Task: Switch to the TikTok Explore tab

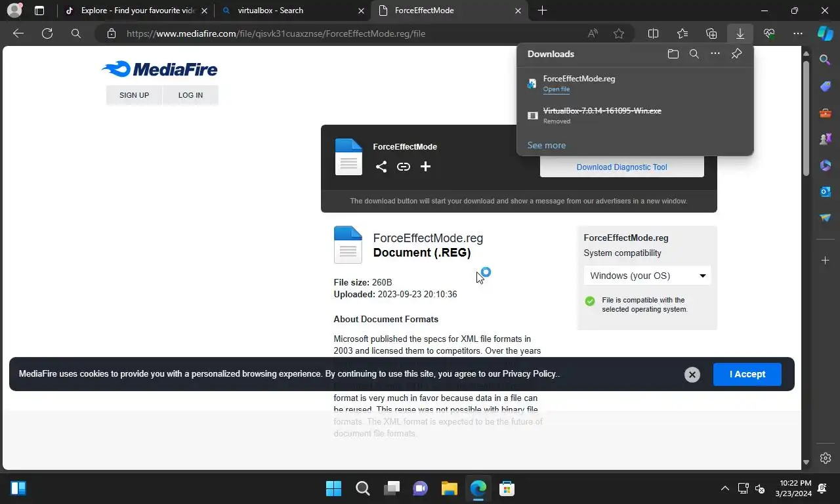Action: click(x=138, y=10)
